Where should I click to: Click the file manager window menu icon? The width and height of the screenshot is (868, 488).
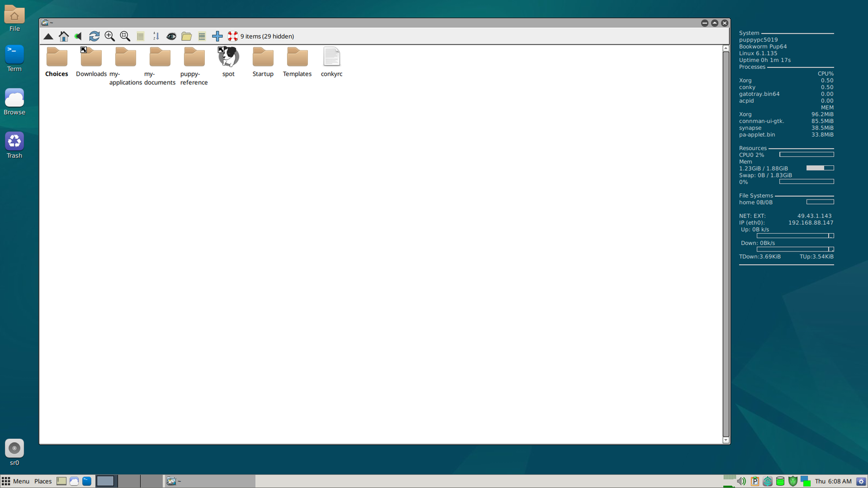pos(45,23)
